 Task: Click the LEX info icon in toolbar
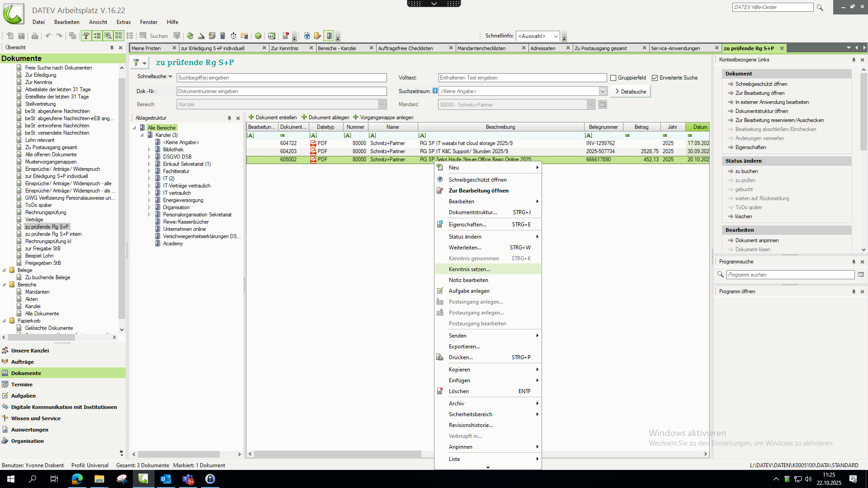[271, 36]
